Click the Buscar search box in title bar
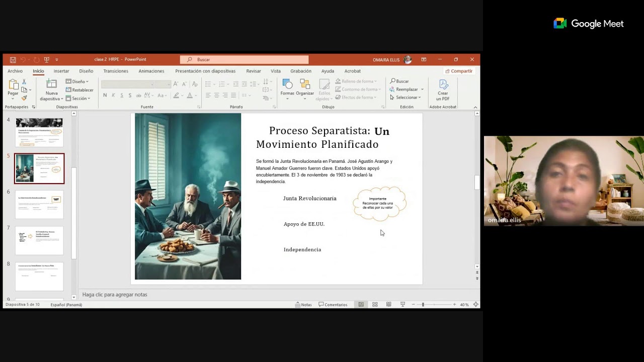644x362 pixels. point(244,59)
